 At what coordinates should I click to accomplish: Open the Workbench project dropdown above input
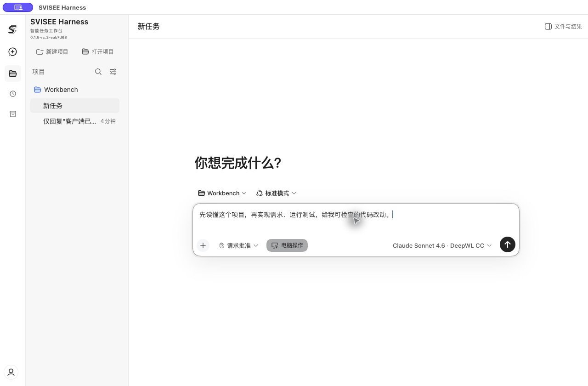[222, 193]
